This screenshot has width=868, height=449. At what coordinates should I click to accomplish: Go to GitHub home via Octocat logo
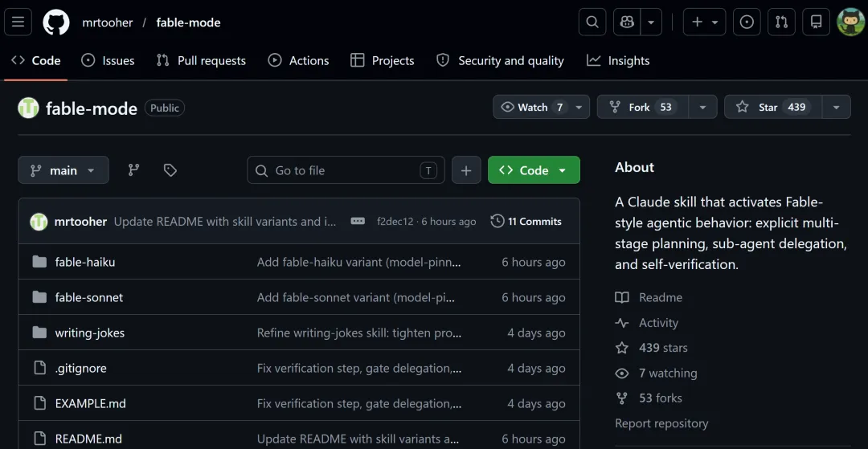(x=56, y=22)
